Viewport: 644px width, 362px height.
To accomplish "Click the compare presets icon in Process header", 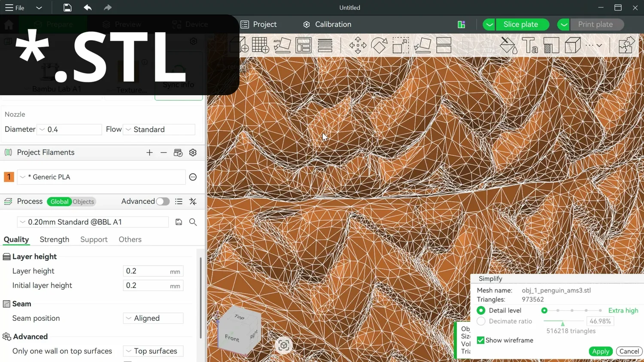I will click(x=193, y=202).
